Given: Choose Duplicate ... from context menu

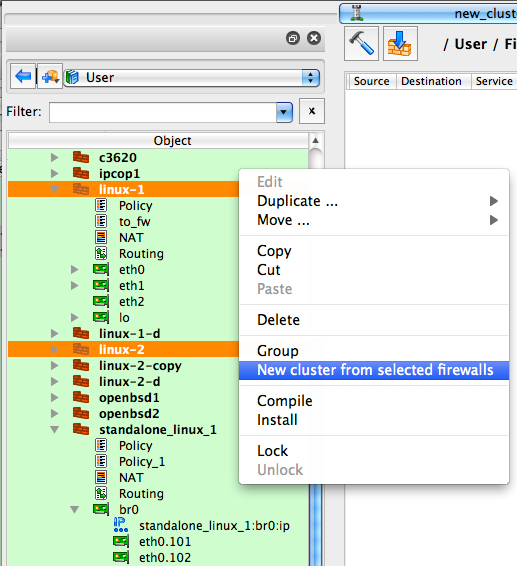Looking at the screenshot, I should click(374, 201).
